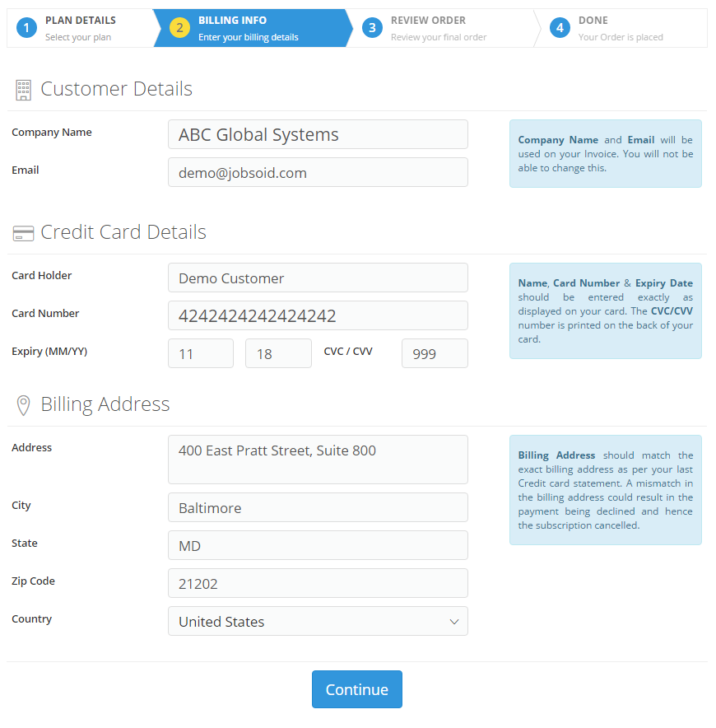The width and height of the screenshot is (716, 728).
Task: Focus the Company Name input field
Action: click(318, 134)
